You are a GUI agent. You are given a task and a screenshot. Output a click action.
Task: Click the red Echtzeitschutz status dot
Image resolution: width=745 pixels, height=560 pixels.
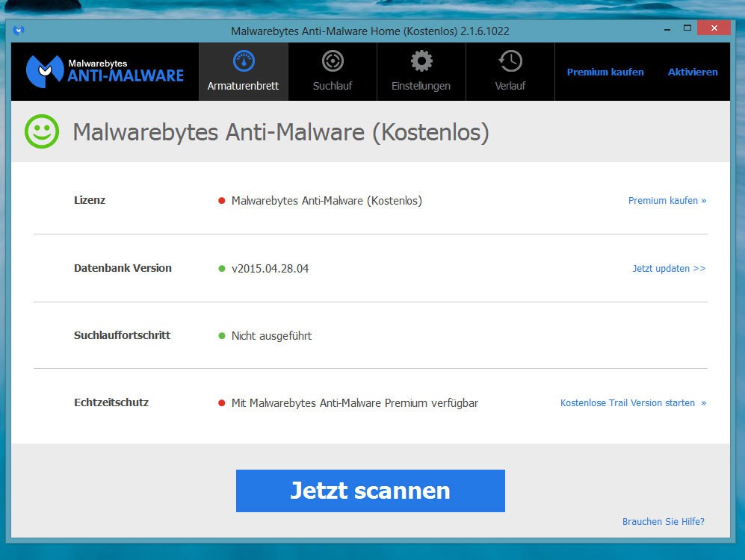[221, 403]
